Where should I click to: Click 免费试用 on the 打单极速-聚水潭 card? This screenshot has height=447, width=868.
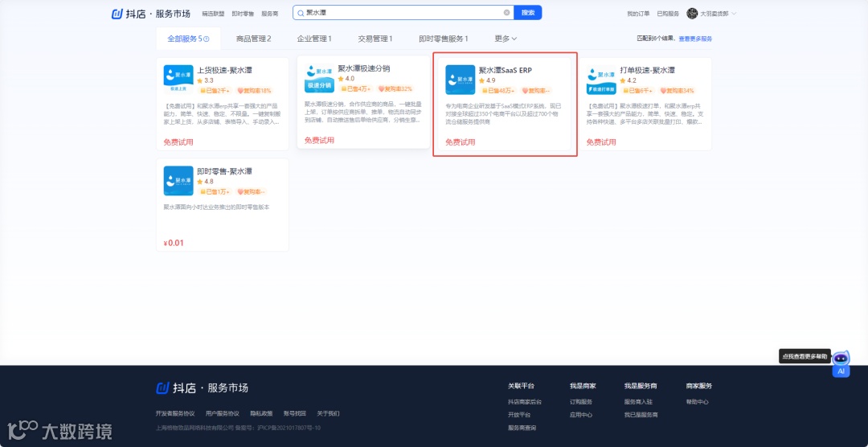pyautogui.click(x=601, y=142)
